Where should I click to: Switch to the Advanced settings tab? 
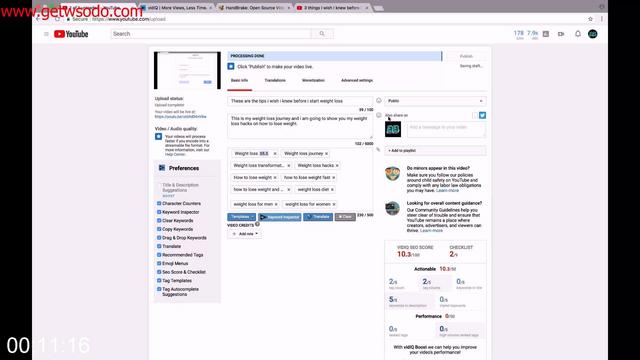click(x=357, y=80)
